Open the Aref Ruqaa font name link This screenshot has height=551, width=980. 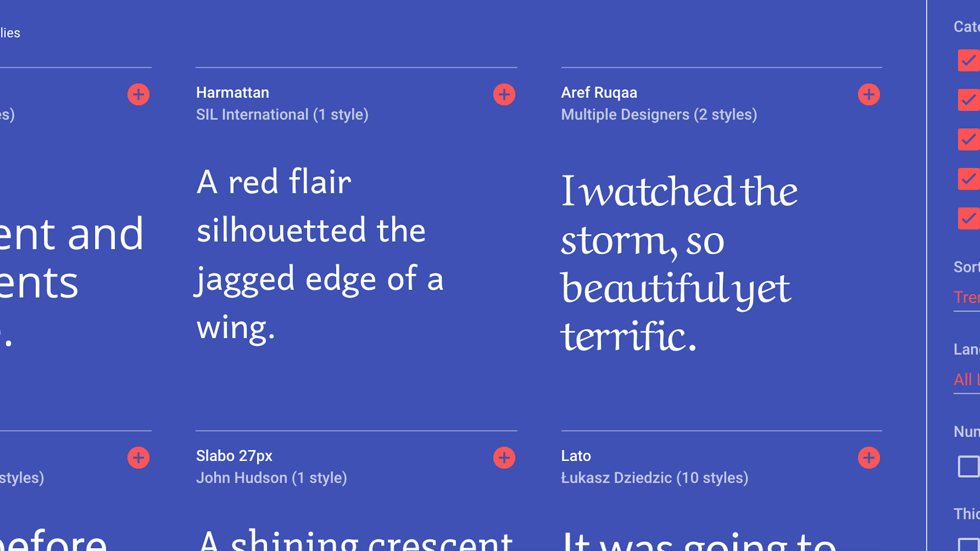[x=599, y=92]
